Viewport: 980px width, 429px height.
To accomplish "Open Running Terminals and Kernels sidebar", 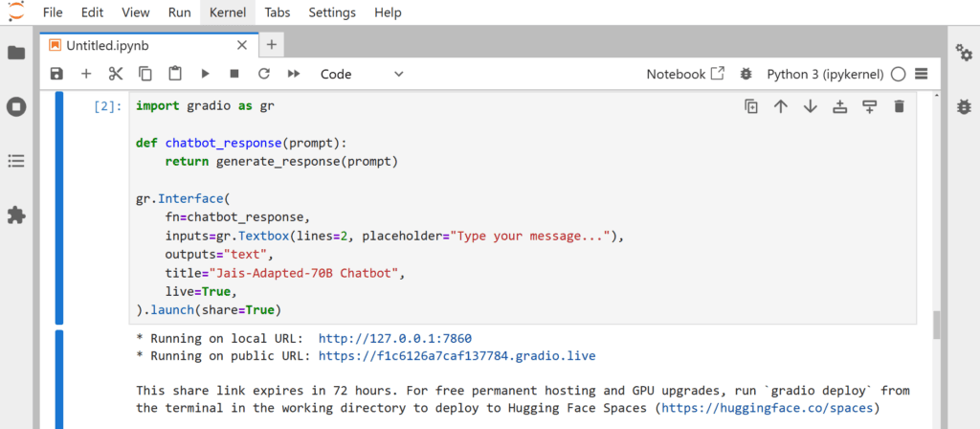I will pyautogui.click(x=16, y=107).
